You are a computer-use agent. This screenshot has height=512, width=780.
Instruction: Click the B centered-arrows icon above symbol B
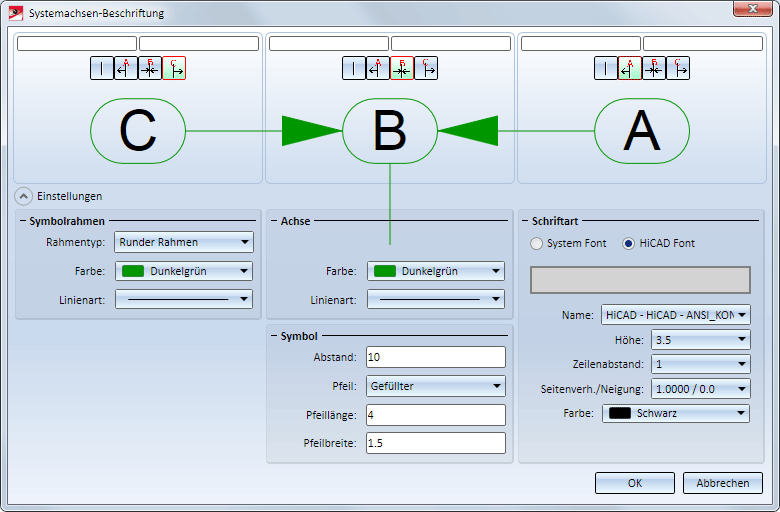pos(402,68)
